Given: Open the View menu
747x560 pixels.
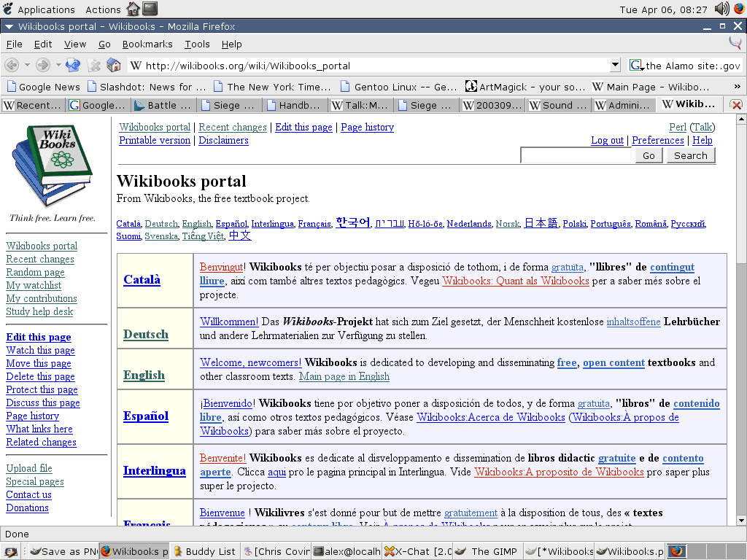Looking at the screenshot, I should click(75, 44).
